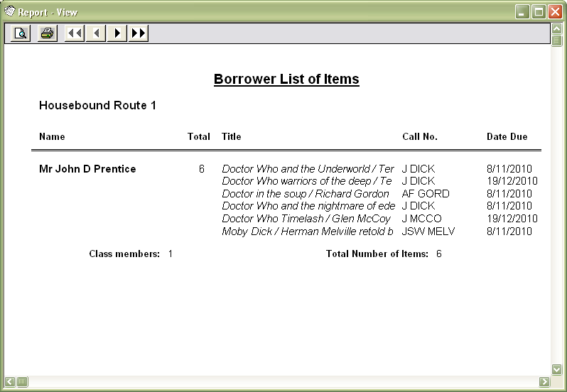Click call number AF GORD
This screenshot has height=392, width=567.
click(426, 194)
